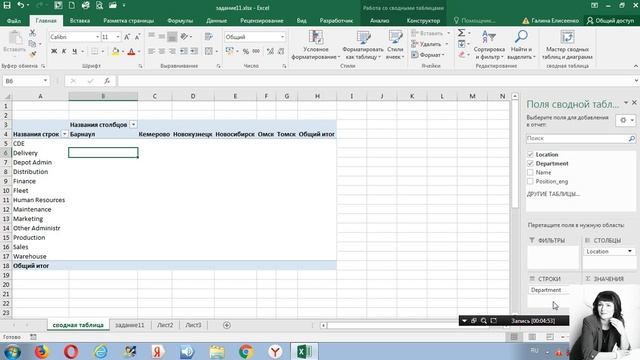640x360 pixels.
Task: Uncheck the Department field checkbox
Action: pyautogui.click(x=530, y=164)
